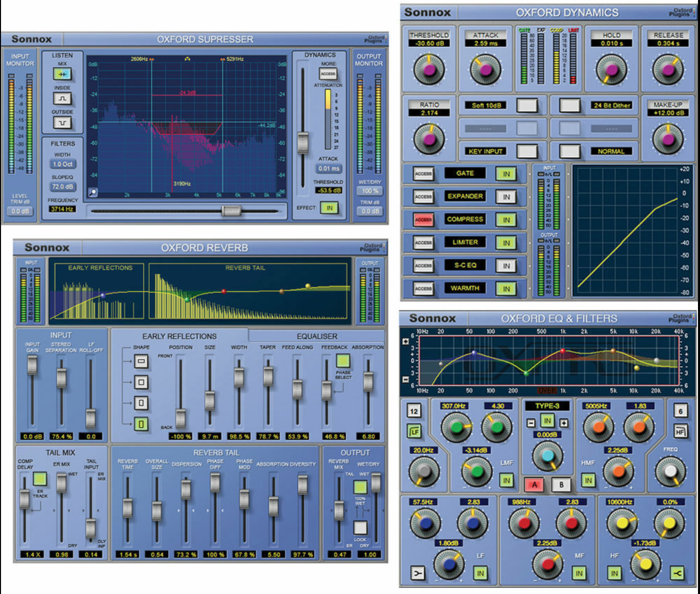Click the high-cut filter icon near HF band
Viewport: 700px width, 594px height.
click(677, 572)
